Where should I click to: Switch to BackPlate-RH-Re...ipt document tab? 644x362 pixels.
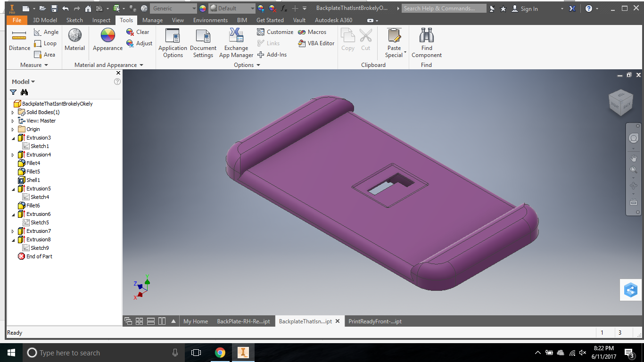(x=243, y=321)
